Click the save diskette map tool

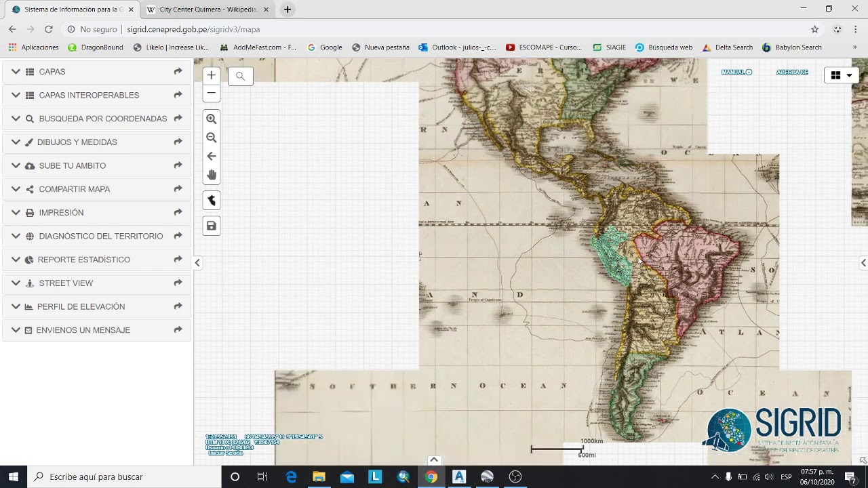point(211,226)
